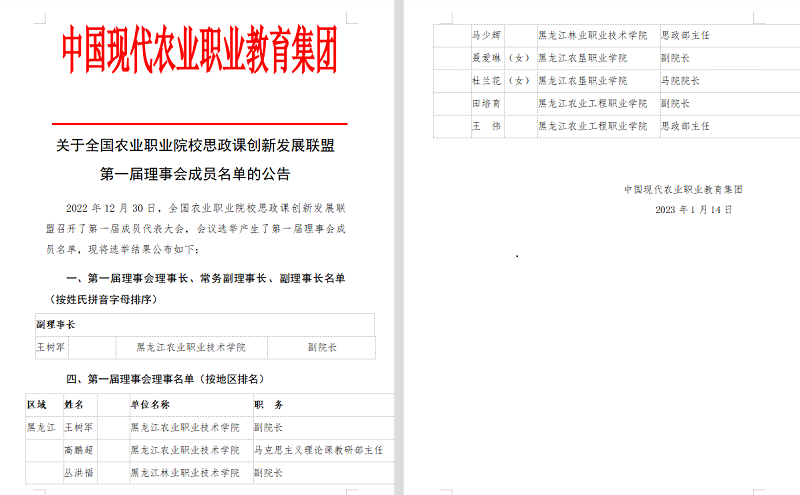Click the '黑龙江' region cell
800x495 pixels.
pos(41,428)
